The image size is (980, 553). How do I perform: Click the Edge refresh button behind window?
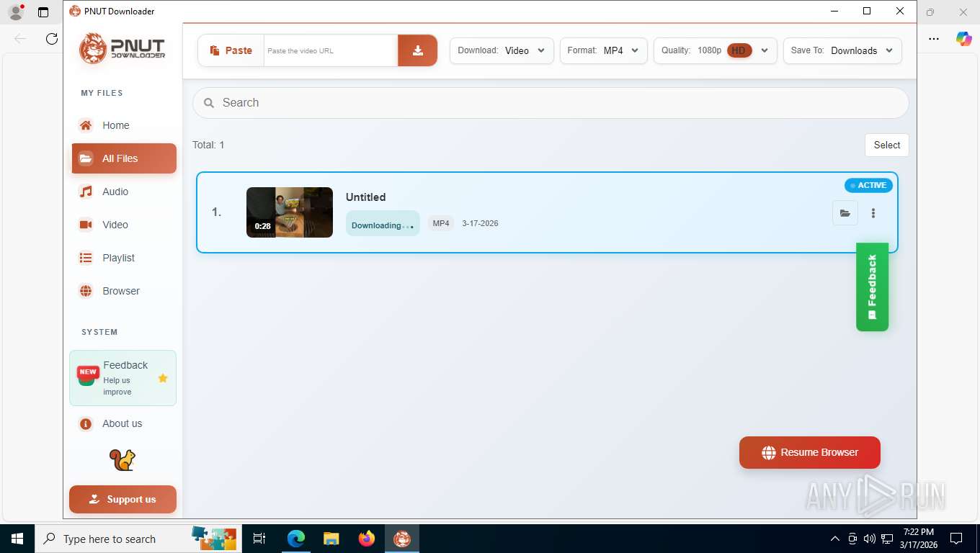pyautogui.click(x=51, y=39)
